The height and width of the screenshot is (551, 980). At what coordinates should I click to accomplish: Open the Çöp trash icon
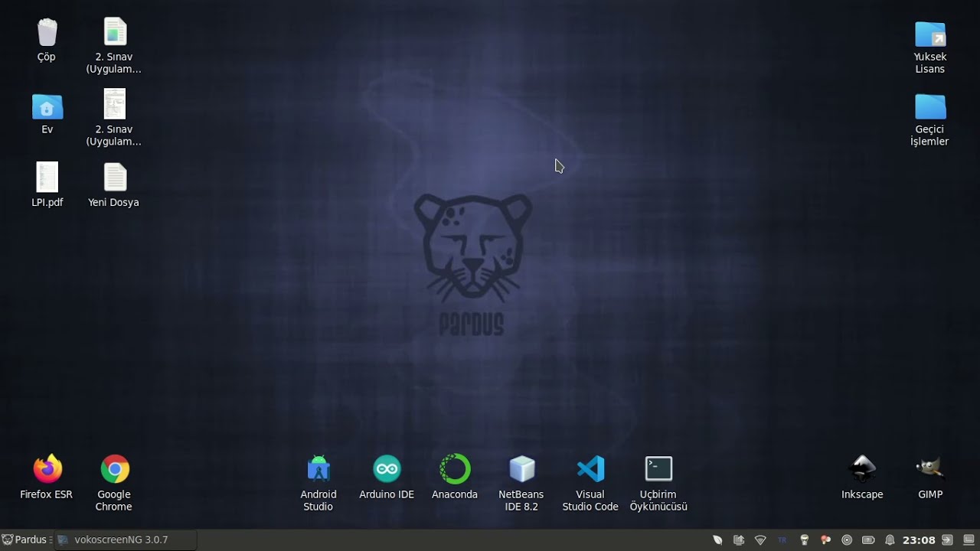(47, 40)
